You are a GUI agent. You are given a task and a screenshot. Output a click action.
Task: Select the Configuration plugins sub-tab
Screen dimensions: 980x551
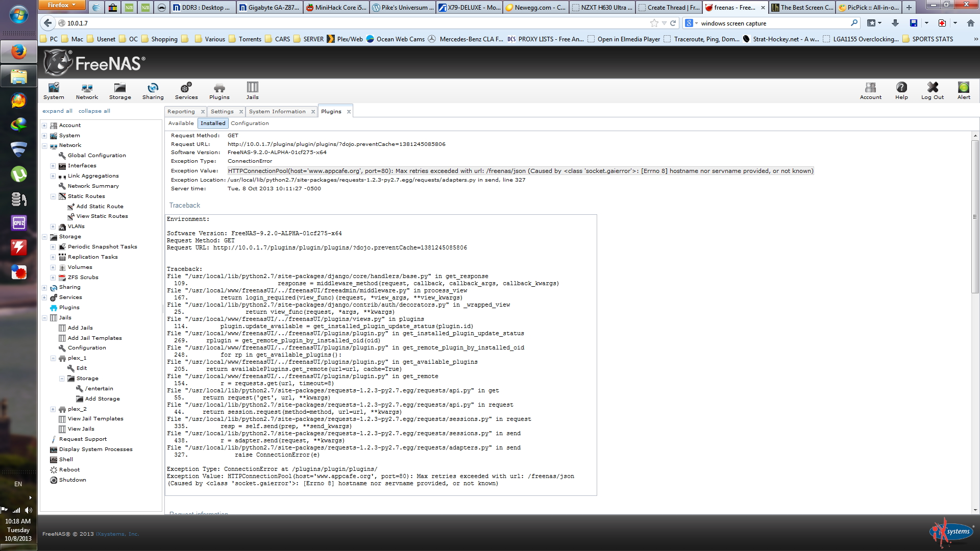(x=250, y=123)
